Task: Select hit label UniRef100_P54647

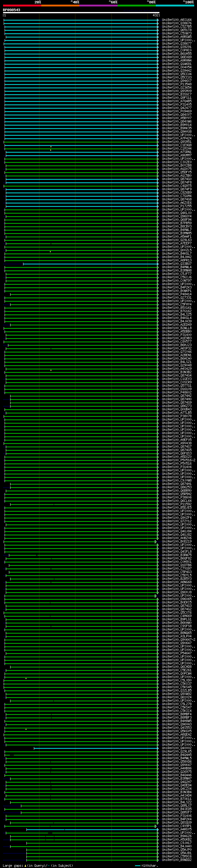Action: pyautogui.click(x=176, y=653)
